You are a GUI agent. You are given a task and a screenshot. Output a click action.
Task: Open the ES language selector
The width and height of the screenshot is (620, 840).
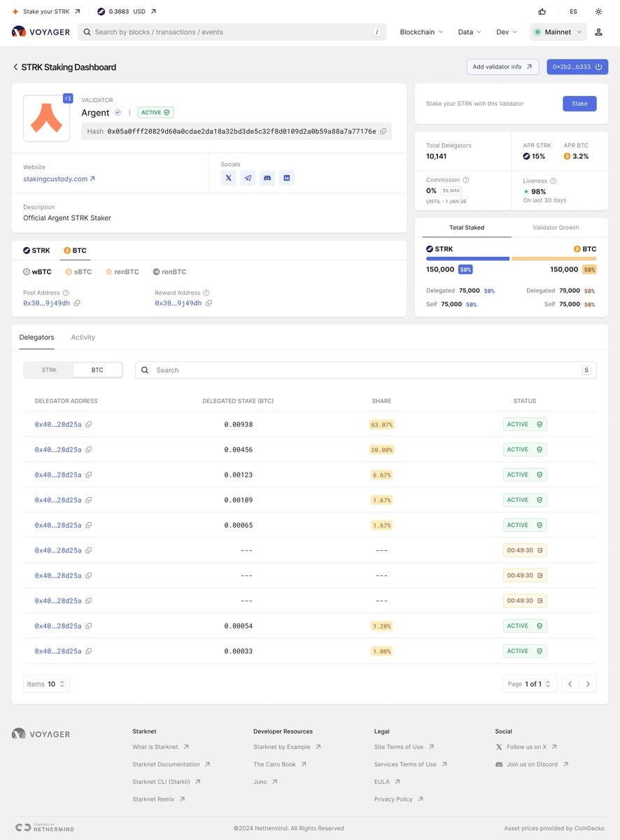[x=573, y=11]
